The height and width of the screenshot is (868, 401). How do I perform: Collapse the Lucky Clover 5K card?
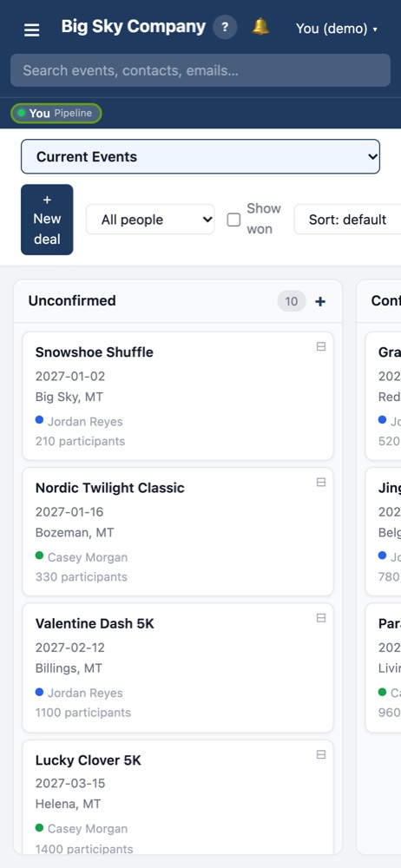pyautogui.click(x=320, y=754)
